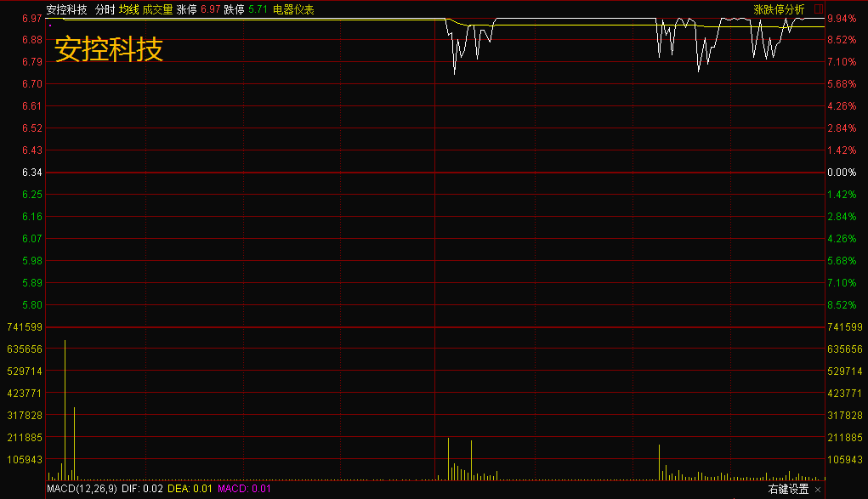Toggle the 均线 average line legend
868x499 pixels.
point(129,9)
